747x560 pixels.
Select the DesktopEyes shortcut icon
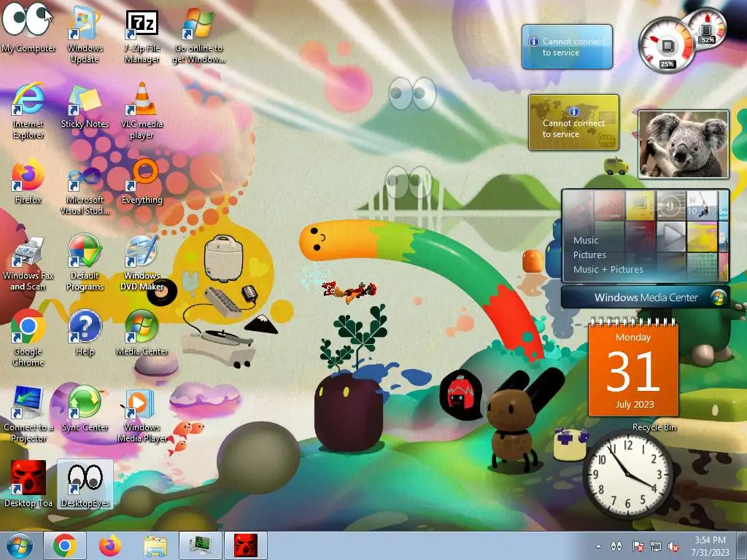[85, 484]
